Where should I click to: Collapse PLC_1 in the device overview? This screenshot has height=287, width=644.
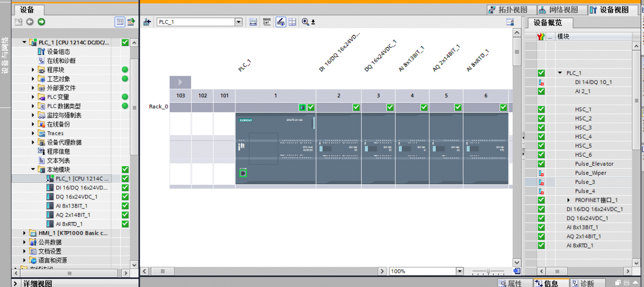[x=560, y=73]
